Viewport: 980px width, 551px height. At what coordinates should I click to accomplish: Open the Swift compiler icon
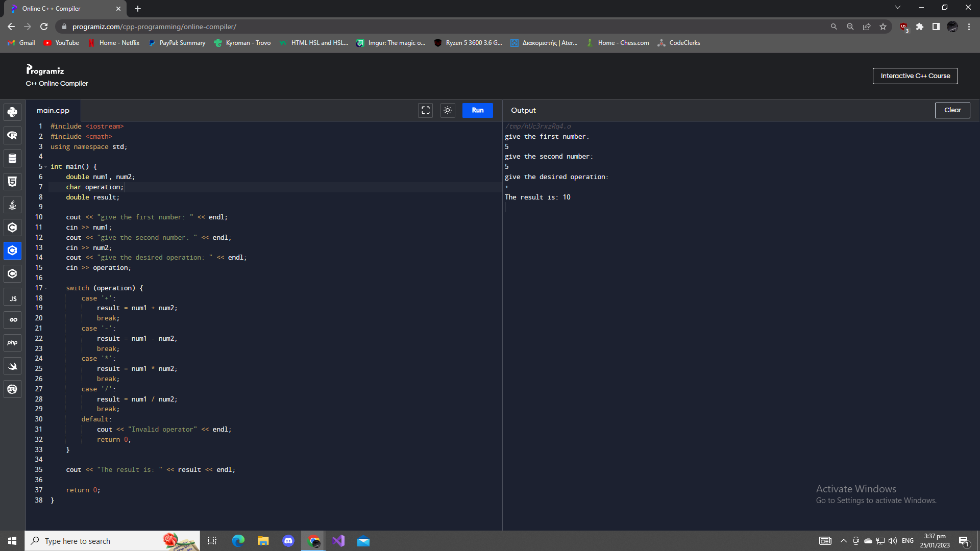point(12,366)
